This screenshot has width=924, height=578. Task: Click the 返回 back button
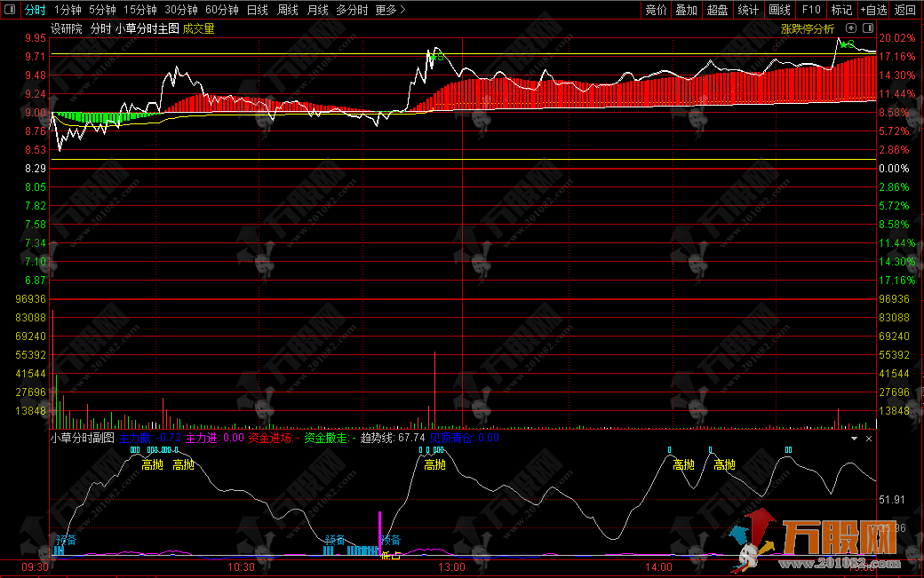904,10
